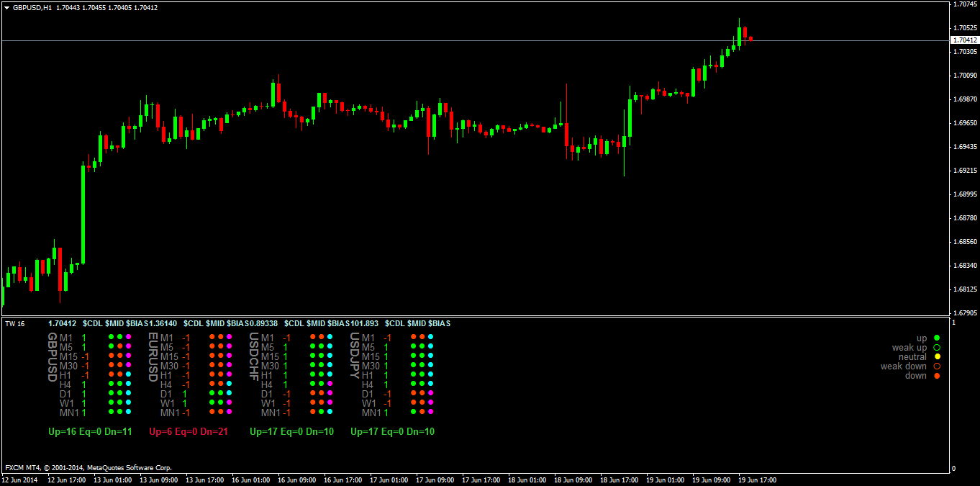Click 'Up=17 Eq=0 Dn=10' under USDCHF
This screenshot has width=980, height=486.
291,432
